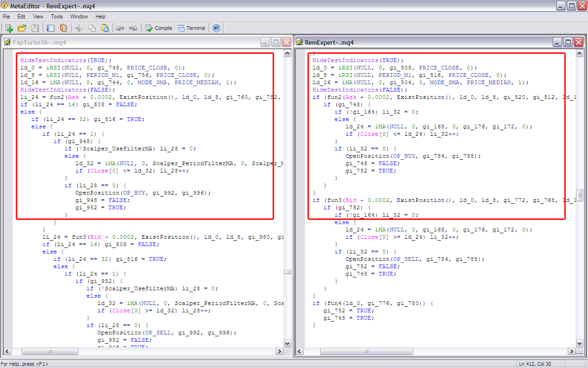Click the down arrow in the RemExpert vertical scrollbar
This screenshot has height=368, width=588.
tap(580, 343)
